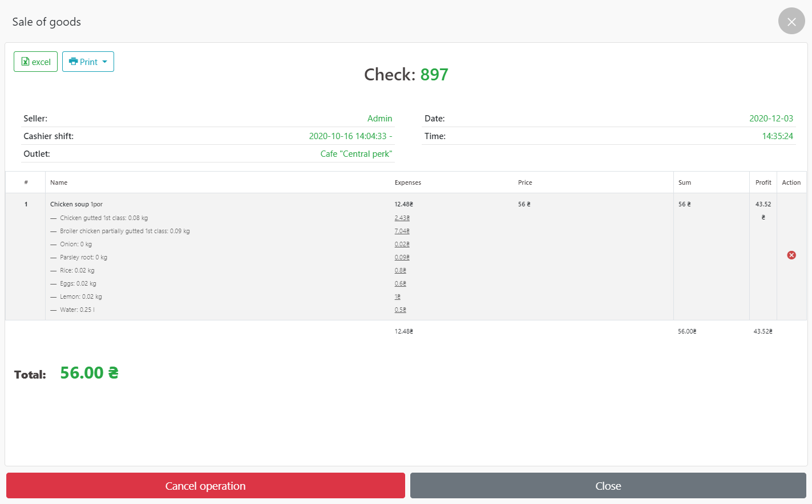Close dialog with the round X button
The image size is (812, 504).
pos(791,21)
